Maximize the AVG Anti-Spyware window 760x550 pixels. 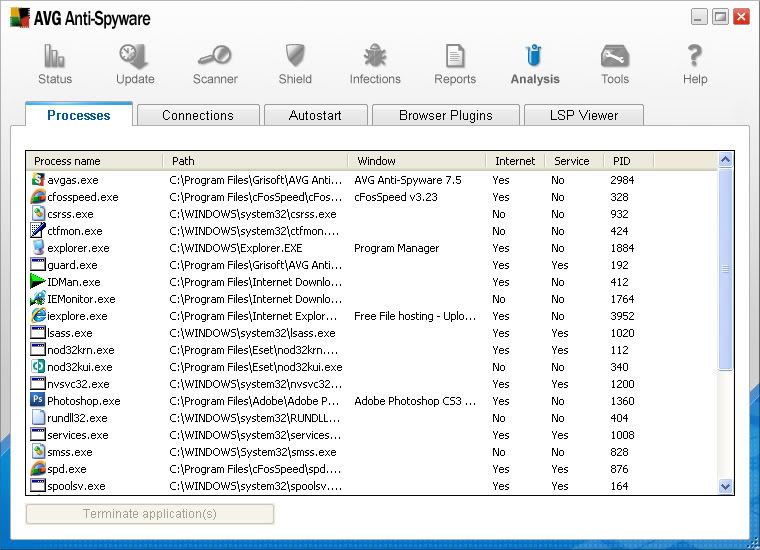point(720,17)
